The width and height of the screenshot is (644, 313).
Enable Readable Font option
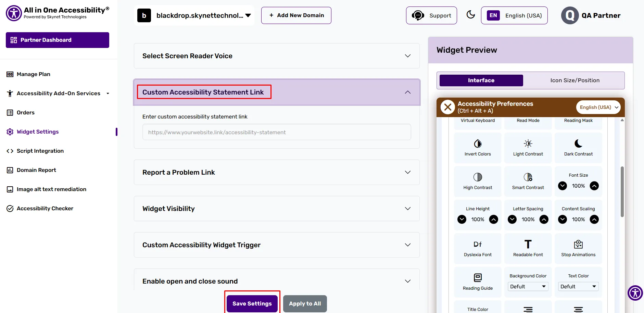pyautogui.click(x=528, y=249)
